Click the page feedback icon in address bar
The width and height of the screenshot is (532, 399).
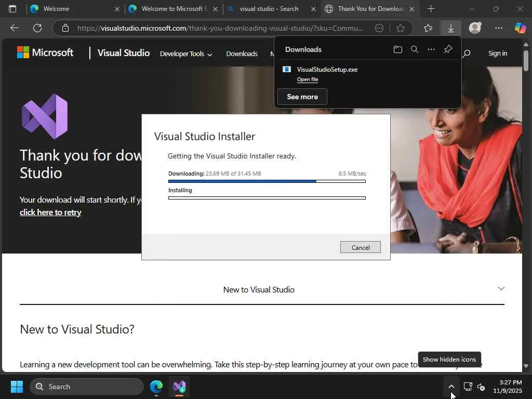pos(379,28)
